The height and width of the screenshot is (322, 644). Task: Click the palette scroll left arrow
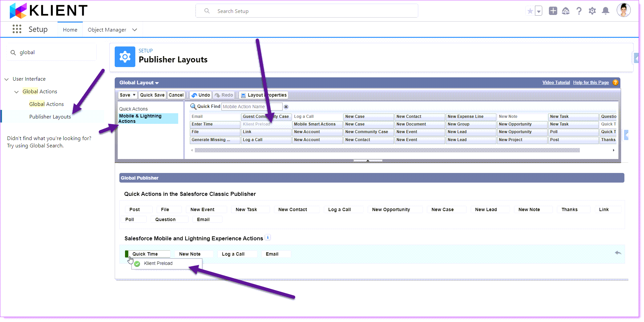click(x=192, y=150)
